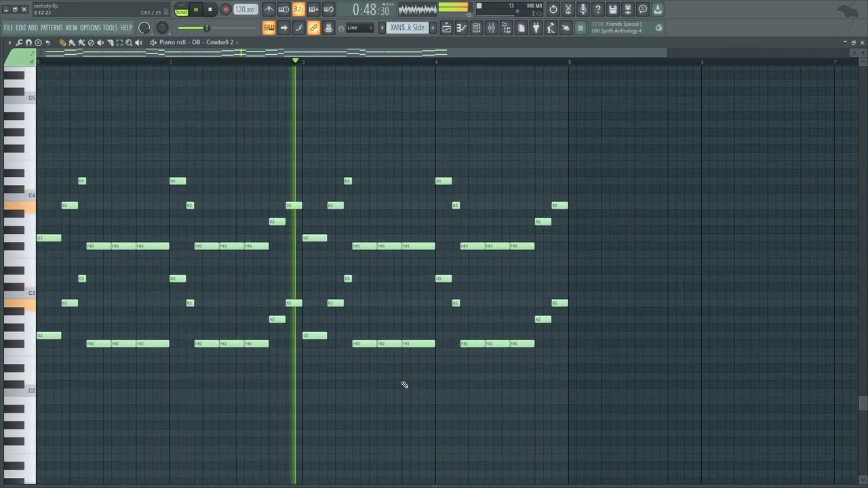Expand the piano roll menu arrow
Screen dimensions: 868x488
tap(9, 43)
